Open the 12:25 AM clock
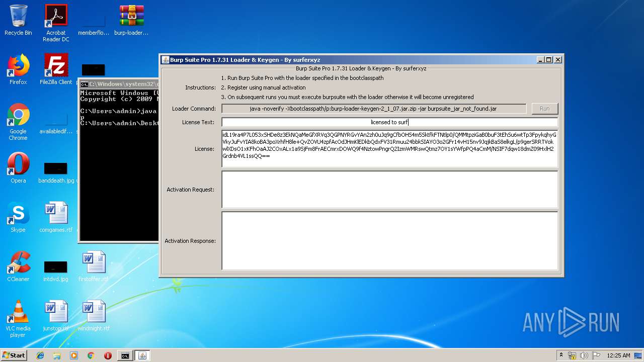644x362 pixels. [x=618, y=355]
